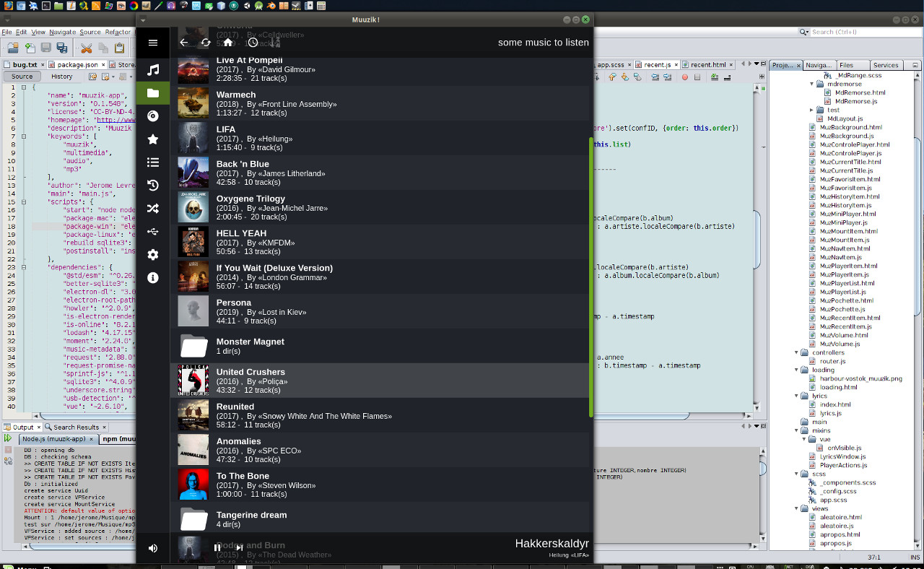Open the albums disc sidebar icon
Image resolution: width=924 pixels, height=569 pixels.
tap(153, 116)
